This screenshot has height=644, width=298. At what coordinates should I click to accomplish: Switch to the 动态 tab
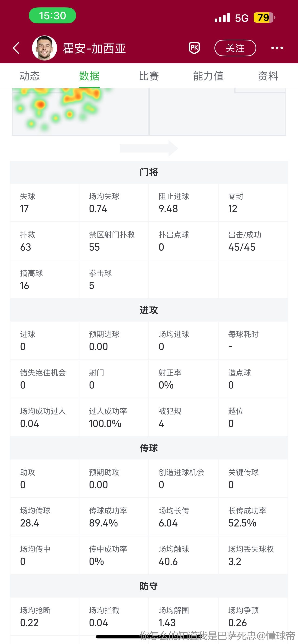(x=29, y=76)
